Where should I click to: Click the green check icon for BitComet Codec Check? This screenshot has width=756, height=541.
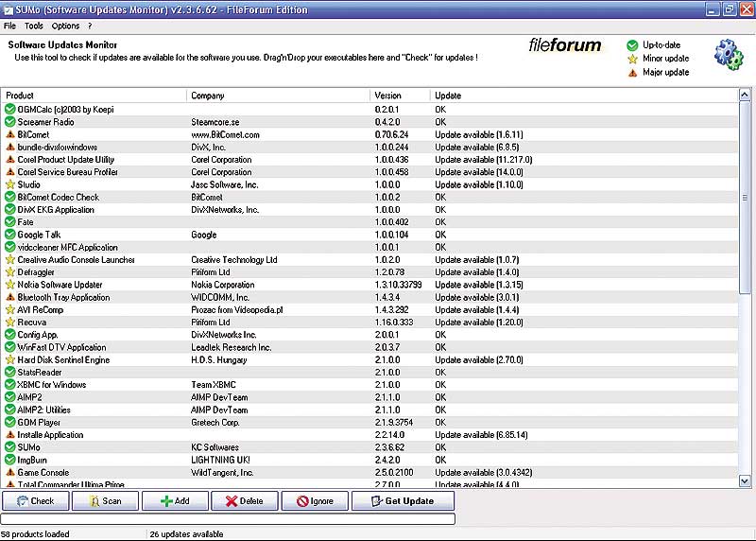tap(10, 197)
